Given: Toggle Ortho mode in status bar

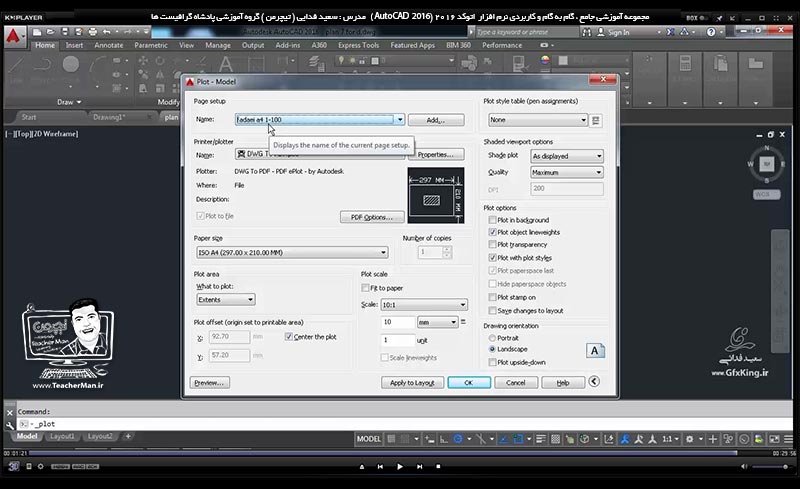Looking at the screenshot, I should (x=444, y=438).
